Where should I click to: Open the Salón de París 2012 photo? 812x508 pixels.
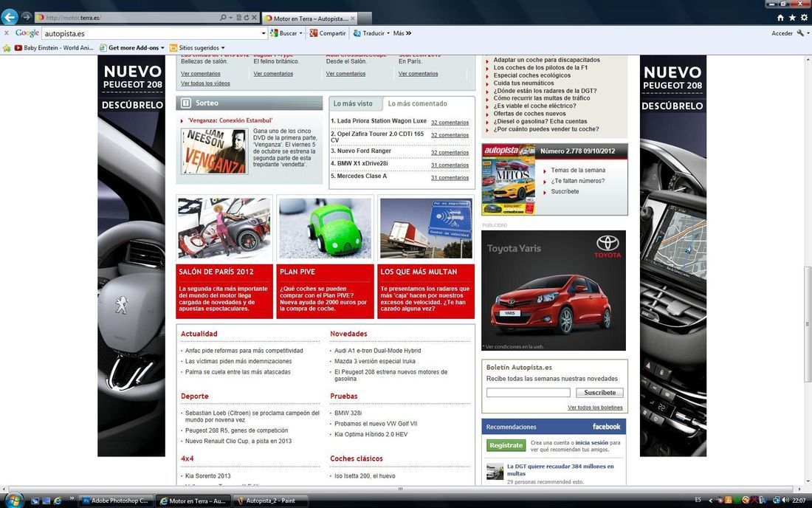tap(224, 228)
